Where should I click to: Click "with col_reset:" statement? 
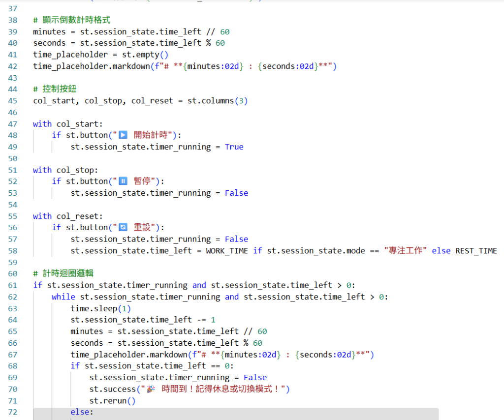(x=68, y=216)
